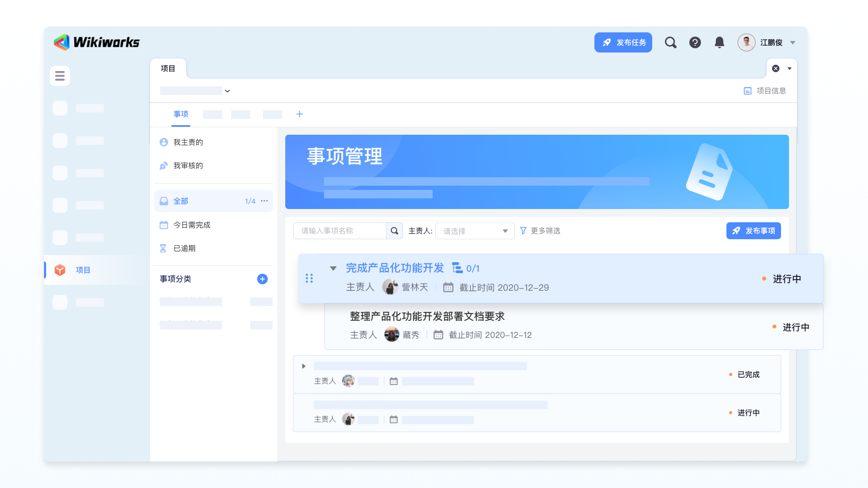Click the add tab plus icon
The width and height of the screenshot is (868, 488).
coord(300,114)
